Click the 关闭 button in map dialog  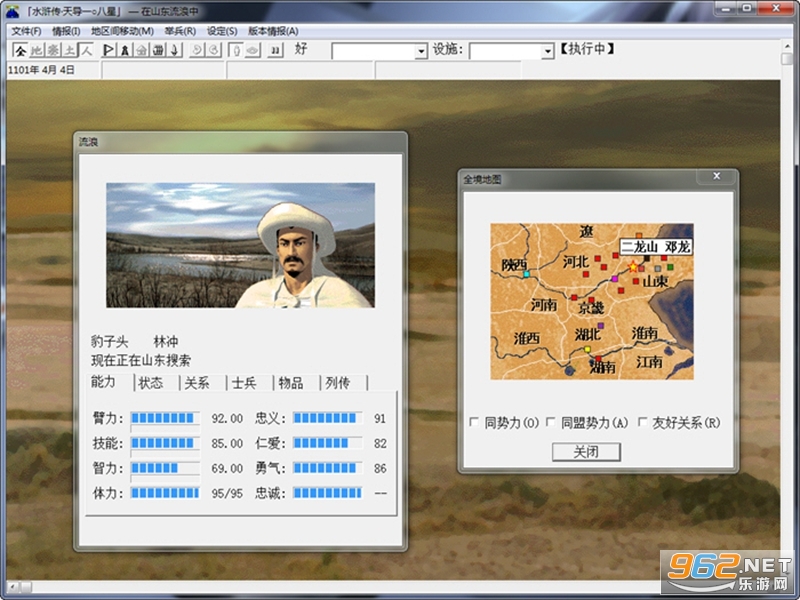[x=586, y=452]
